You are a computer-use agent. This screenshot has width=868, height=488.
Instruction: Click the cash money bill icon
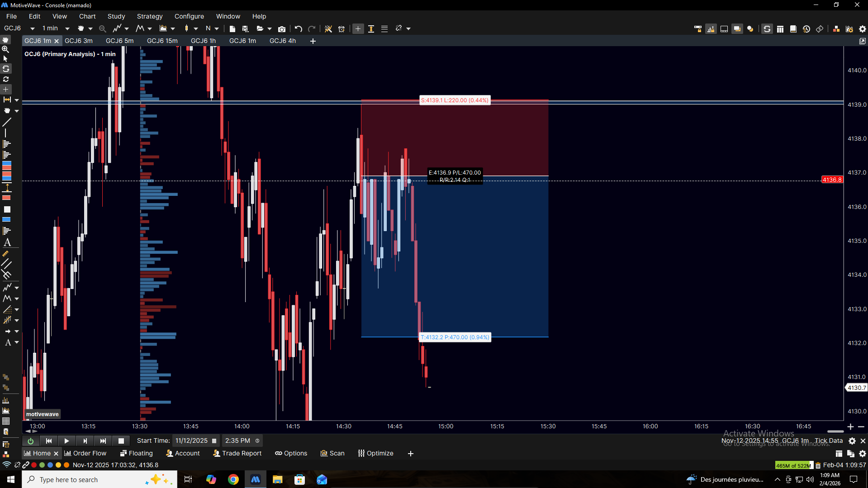click(820, 29)
